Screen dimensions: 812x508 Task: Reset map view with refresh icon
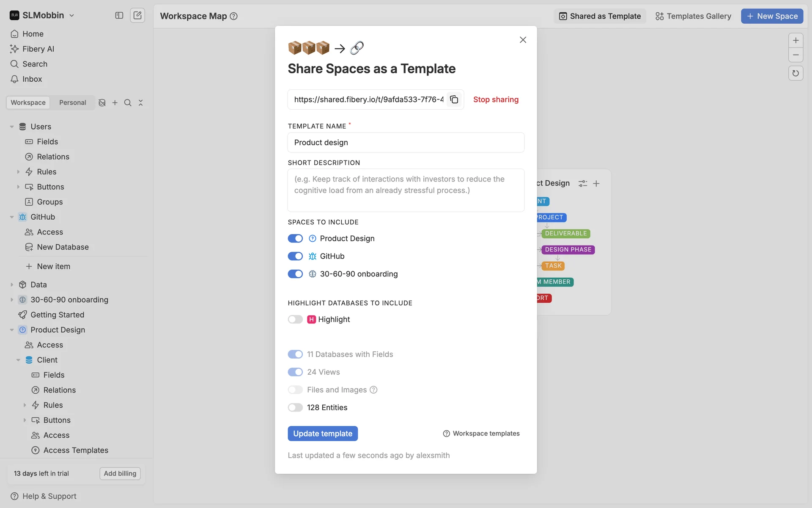[x=796, y=73]
